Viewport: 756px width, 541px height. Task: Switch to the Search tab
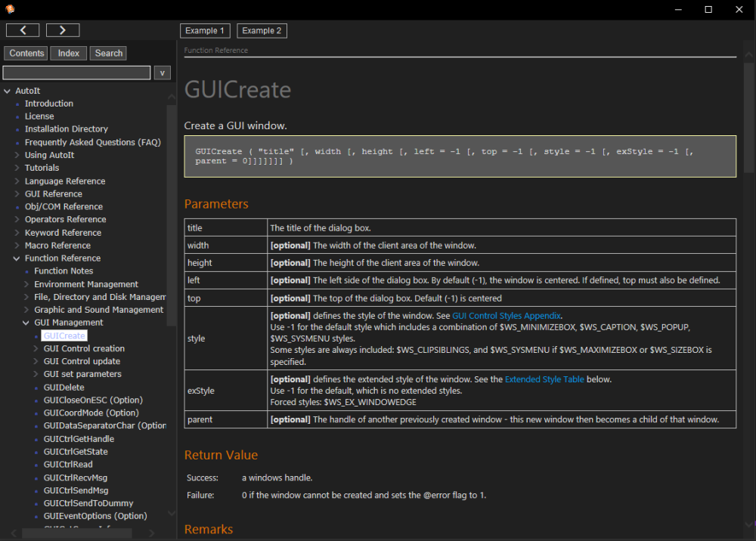click(x=108, y=54)
